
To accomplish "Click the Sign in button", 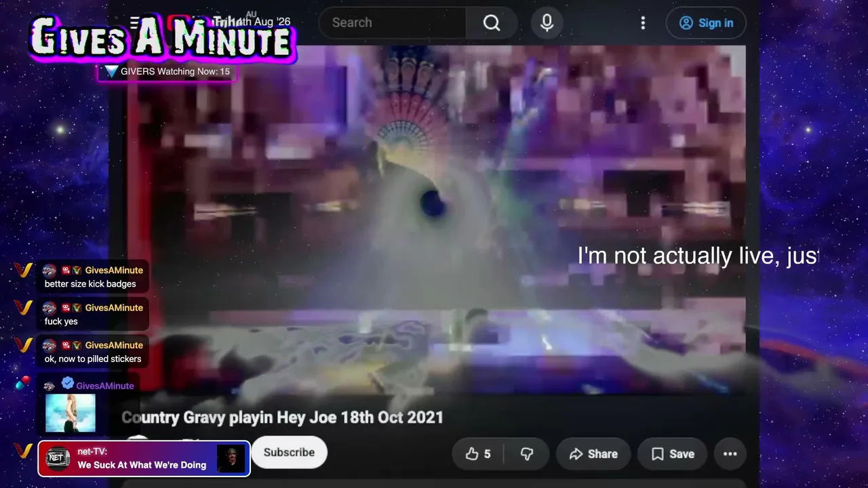I will pyautogui.click(x=706, y=23).
